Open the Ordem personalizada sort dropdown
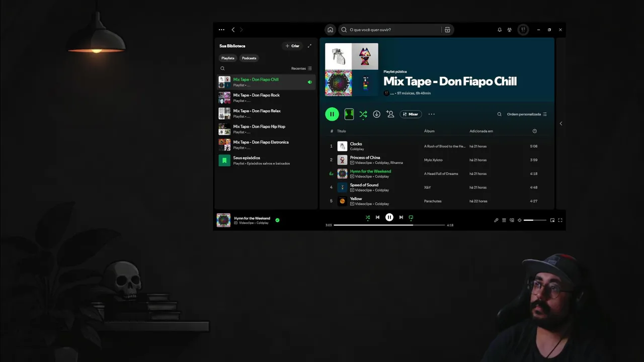 tap(527, 114)
